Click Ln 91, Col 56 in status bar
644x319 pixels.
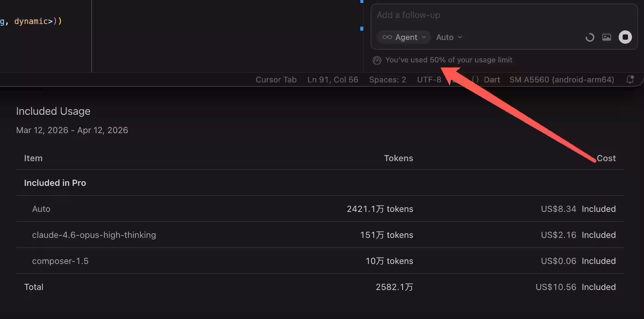[332, 79]
